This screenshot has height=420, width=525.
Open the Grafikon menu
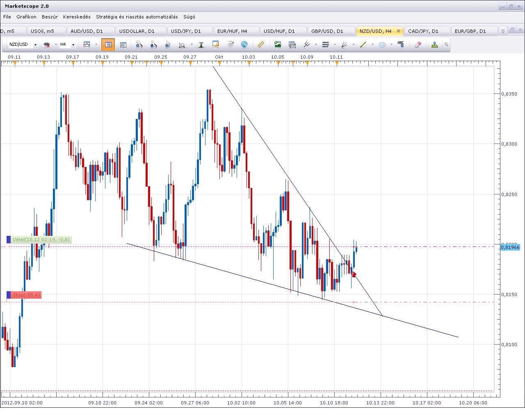click(26, 17)
